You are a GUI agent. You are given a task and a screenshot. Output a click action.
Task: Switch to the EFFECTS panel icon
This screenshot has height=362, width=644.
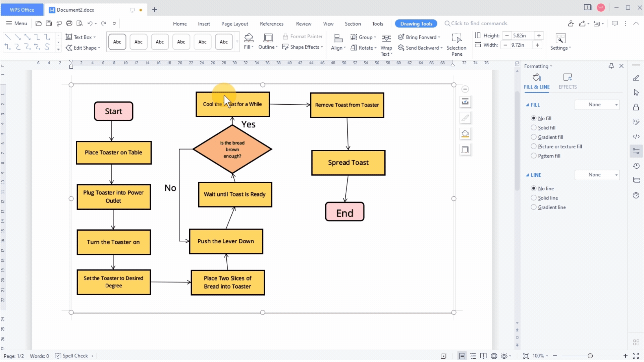coord(568,77)
